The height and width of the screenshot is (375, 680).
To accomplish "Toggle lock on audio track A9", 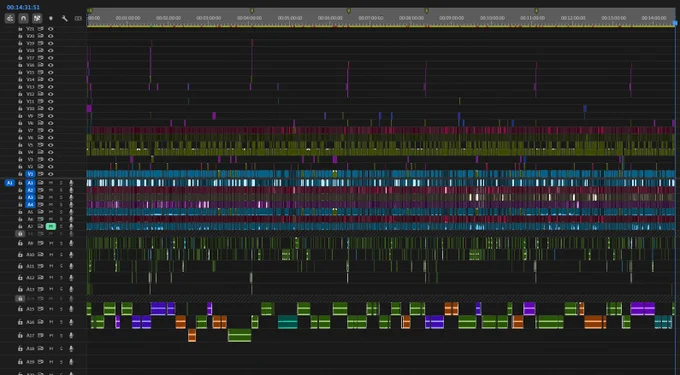I will click(x=20, y=243).
